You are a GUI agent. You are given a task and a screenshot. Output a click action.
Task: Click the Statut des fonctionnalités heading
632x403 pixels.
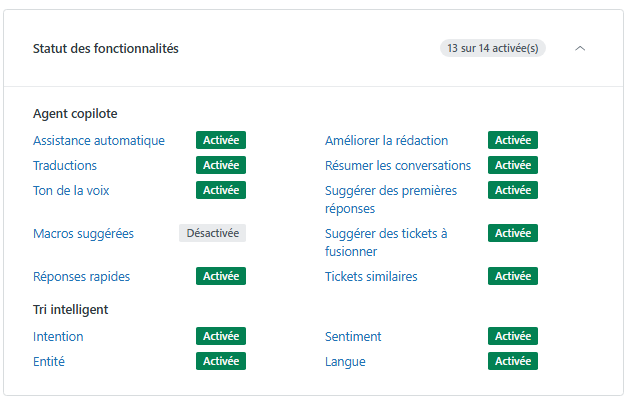[x=106, y=48]
